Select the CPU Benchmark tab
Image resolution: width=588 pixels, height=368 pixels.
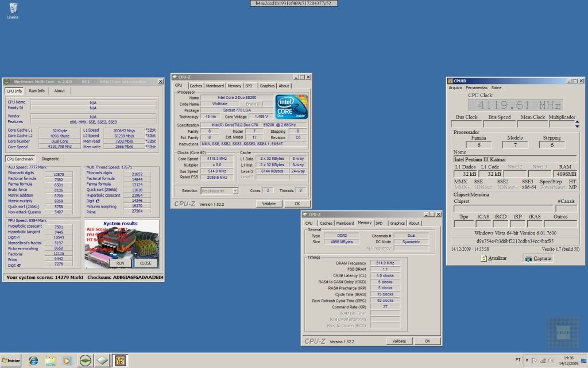[x=20, y=159]
